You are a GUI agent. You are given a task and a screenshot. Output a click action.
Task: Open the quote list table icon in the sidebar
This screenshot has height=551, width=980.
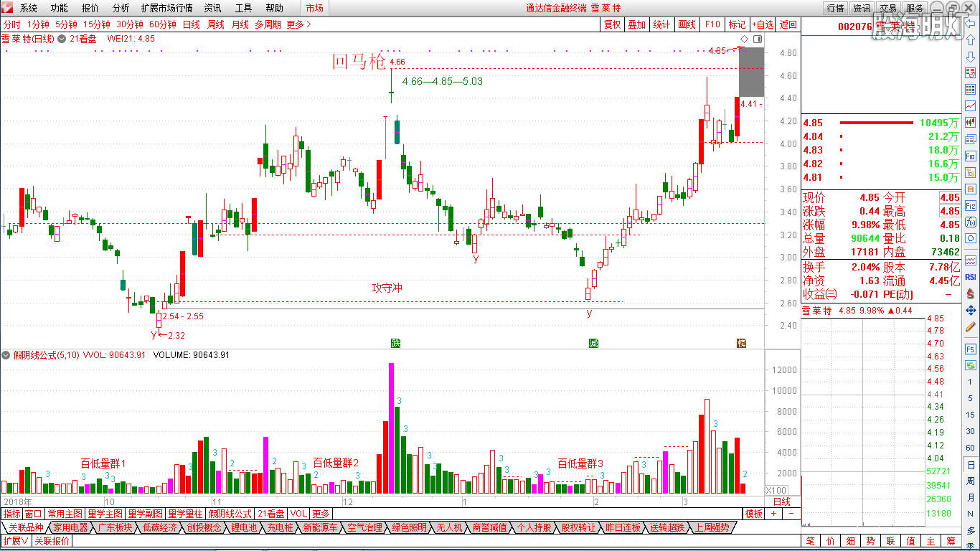[971, 72]
